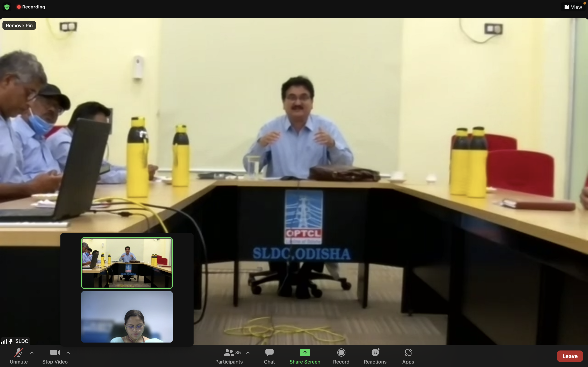Click the green encryption shield icon
588x367 pixels.
(x=7, y=7)
